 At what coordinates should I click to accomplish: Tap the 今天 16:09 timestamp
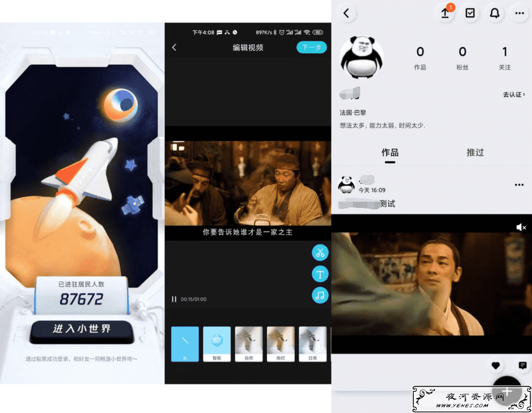click(372, 190)
